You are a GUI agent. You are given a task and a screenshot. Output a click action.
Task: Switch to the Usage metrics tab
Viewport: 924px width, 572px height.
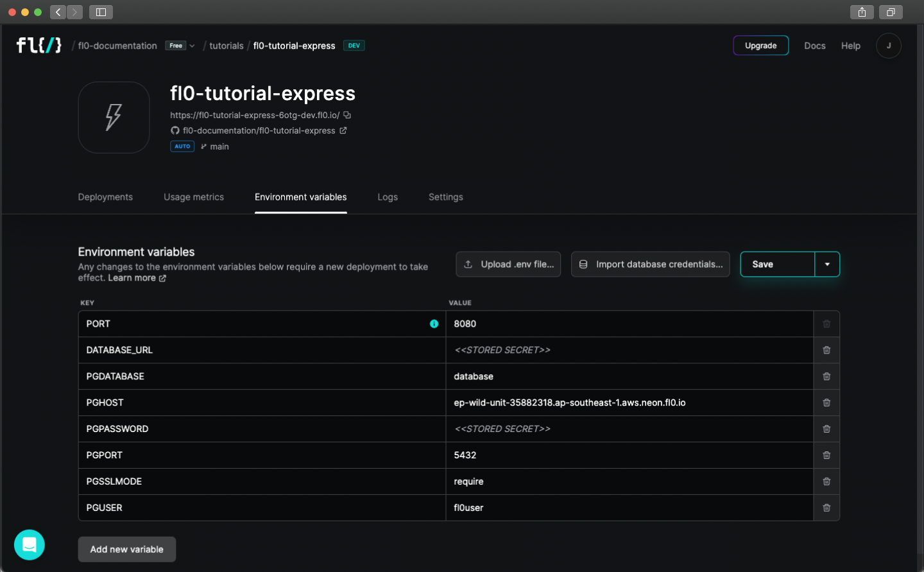point(194,197)
